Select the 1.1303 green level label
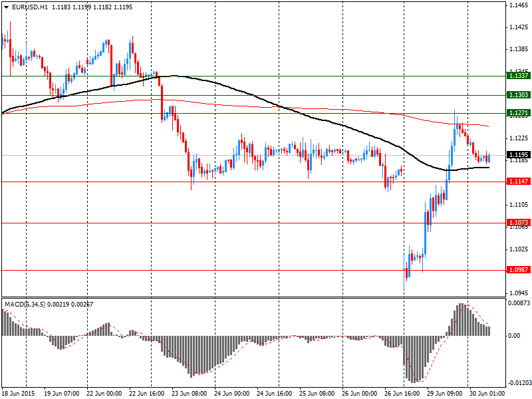The height and width of the screenshot is (399, 532). (x=518, y=95)
